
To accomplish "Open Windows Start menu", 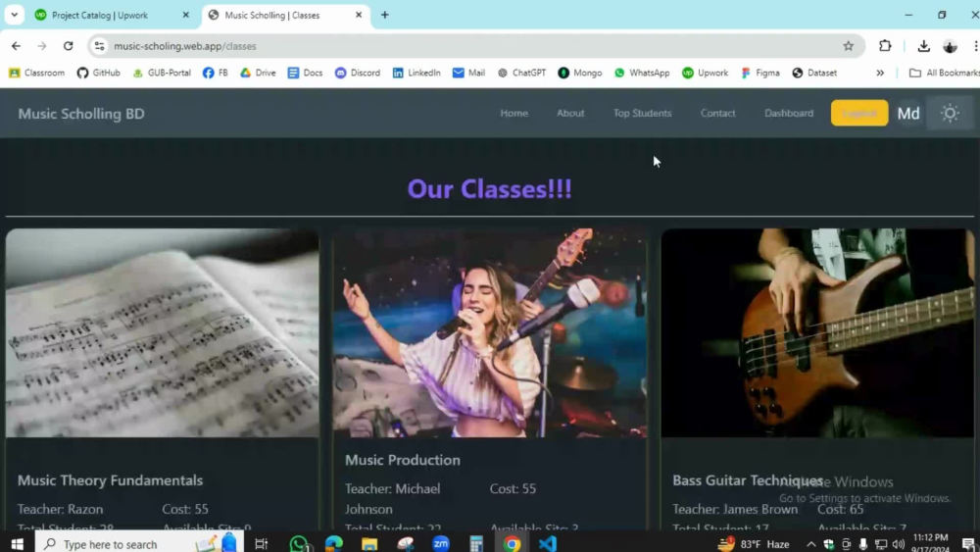I will click(17, 544).
